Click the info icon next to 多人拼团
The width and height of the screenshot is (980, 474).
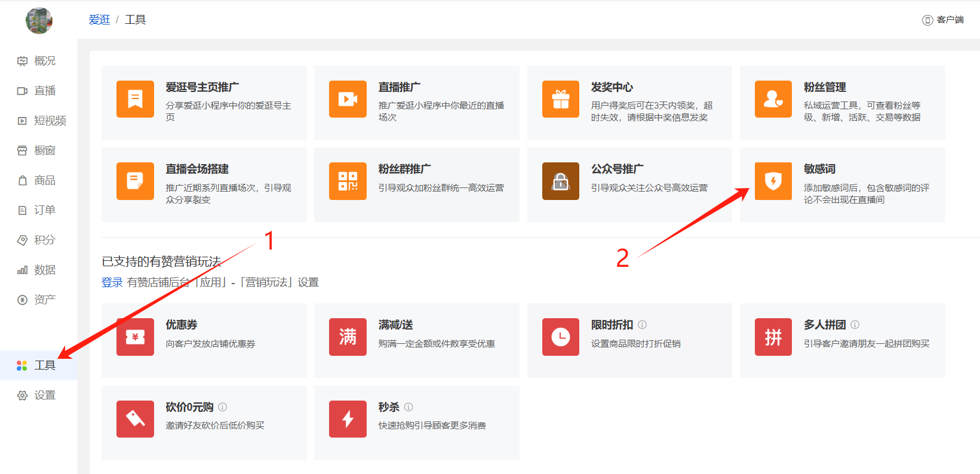point(855,325)
